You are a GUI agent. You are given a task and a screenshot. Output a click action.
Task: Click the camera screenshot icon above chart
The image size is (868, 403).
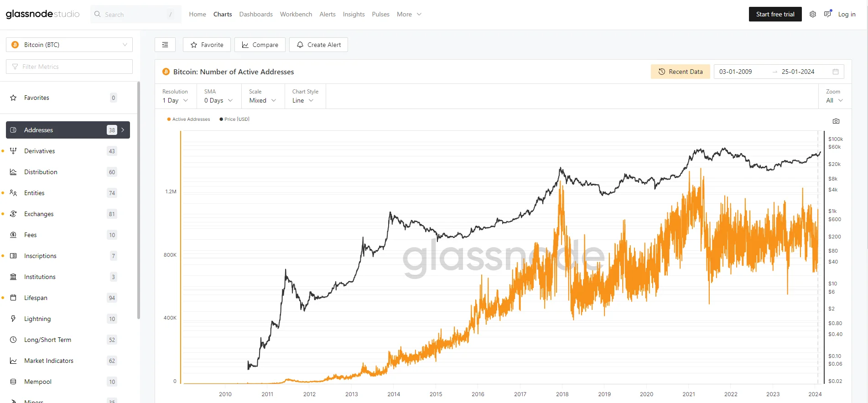tap(836, 121)
